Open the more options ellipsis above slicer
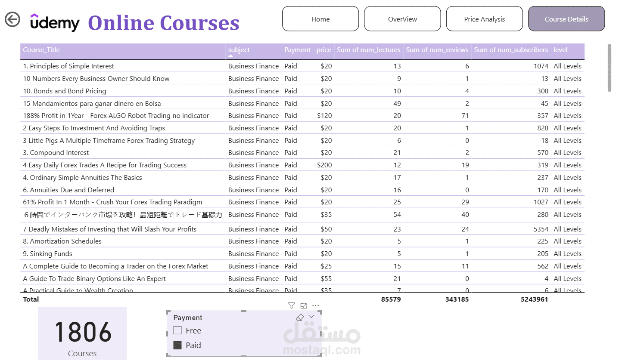 pos(316,305)
